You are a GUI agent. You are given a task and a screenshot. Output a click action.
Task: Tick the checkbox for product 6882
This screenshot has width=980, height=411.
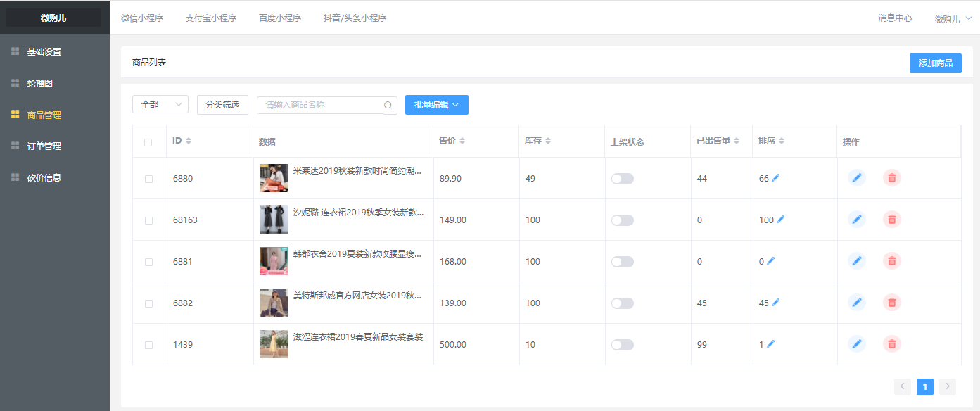tap(148, 303)
